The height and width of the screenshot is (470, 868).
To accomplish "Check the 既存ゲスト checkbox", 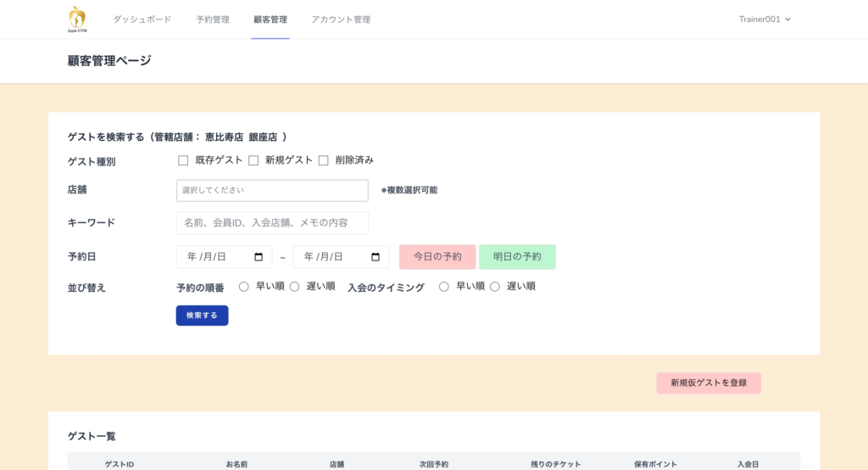I will click(183, 160).
